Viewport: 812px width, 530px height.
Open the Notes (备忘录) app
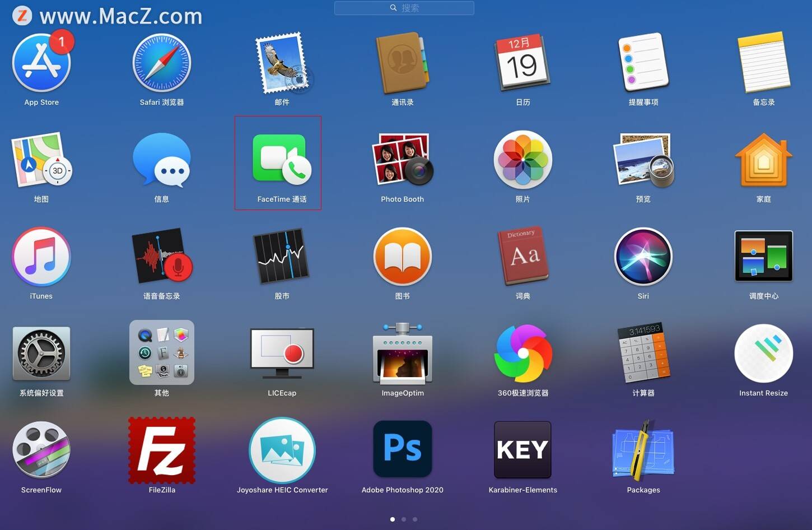tap(764, 63)
